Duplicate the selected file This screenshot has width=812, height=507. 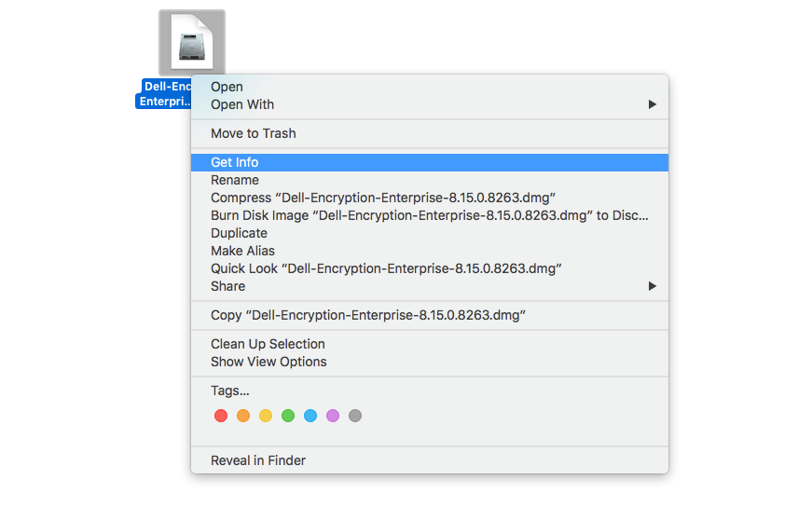(239, 233)
